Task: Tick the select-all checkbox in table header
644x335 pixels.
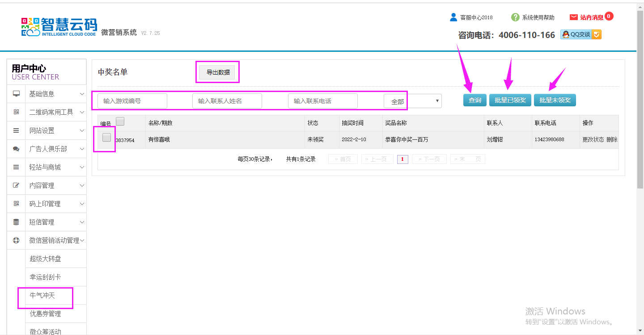Action: pos(120,121)
